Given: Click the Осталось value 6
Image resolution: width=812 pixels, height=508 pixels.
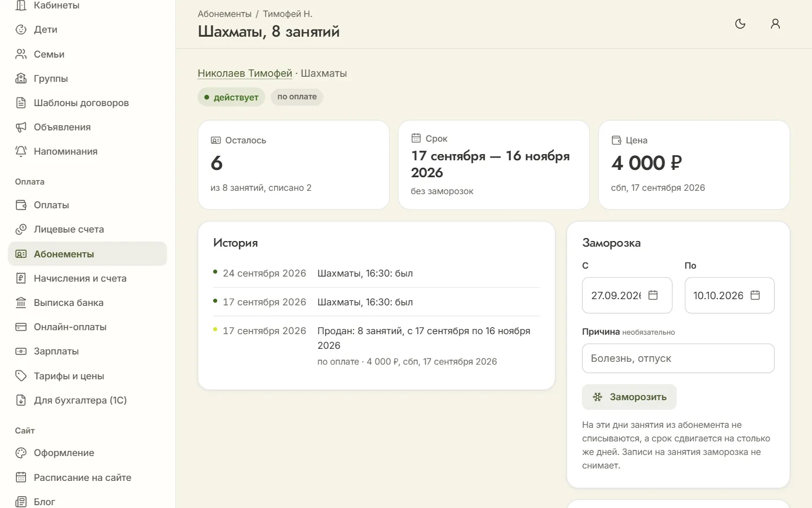Looking at the screenshot, I should [x=217, y=163].
